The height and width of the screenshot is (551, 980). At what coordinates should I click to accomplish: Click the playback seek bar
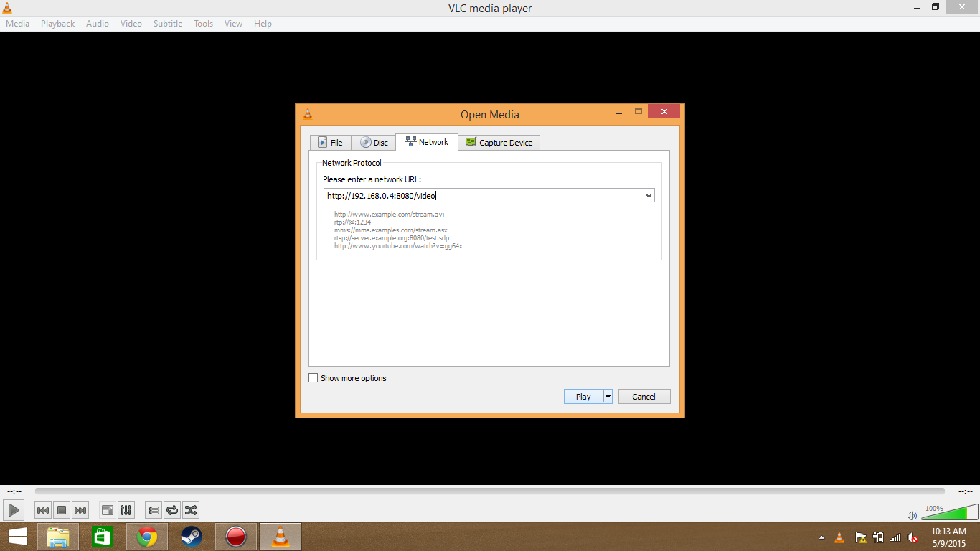click(490, 491)
